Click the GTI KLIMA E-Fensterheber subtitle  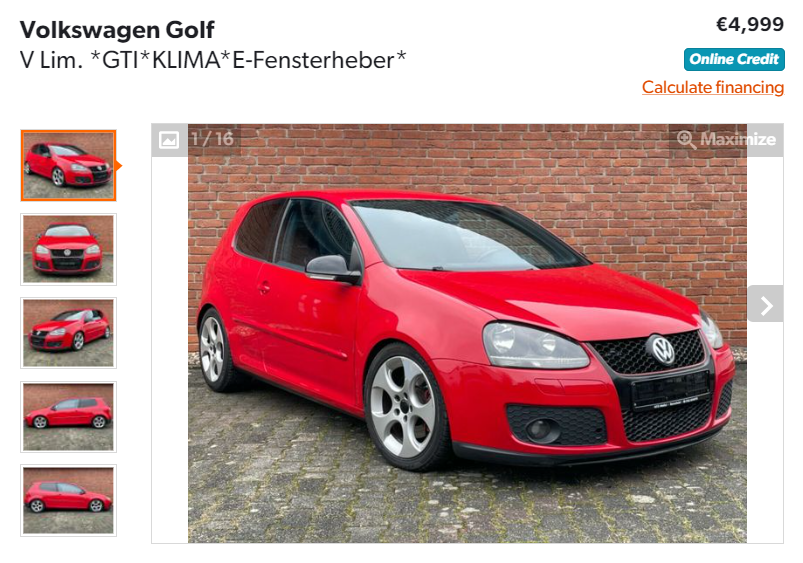[x=213, y=60]
